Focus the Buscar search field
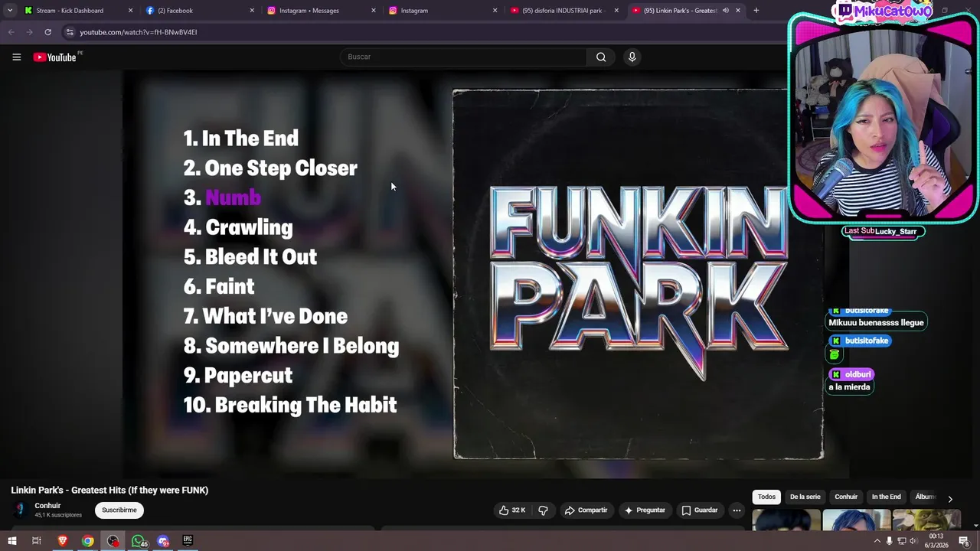The width and height of the screenshot is (980, 551). (x=464, y=57)
